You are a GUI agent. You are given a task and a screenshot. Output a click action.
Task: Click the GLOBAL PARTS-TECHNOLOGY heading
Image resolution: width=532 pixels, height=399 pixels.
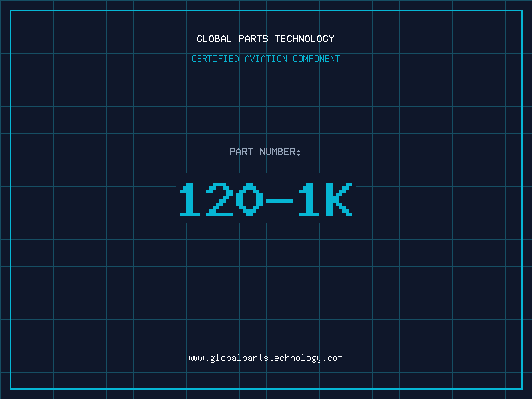click(265, 39)
